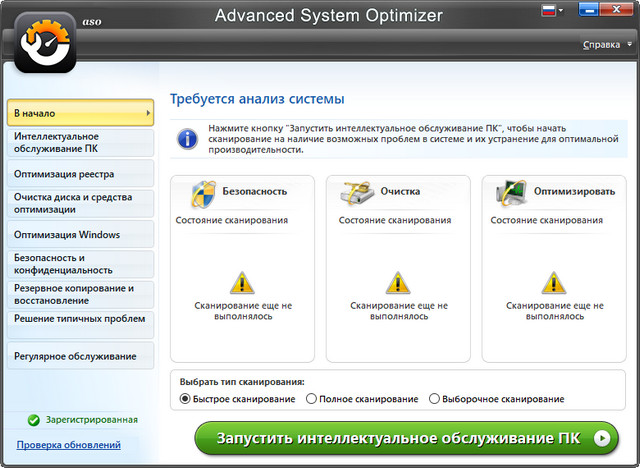Click the Оптимизировать panel heading
The height and width of the screenshot is (468, 640).
point(574,191)
